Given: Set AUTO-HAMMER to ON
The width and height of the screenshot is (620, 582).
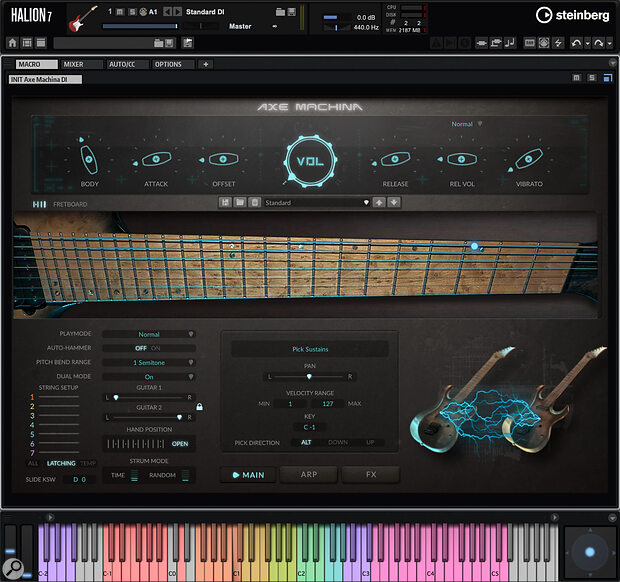Looking at the screenshot, I should click(x=155, y=348).
